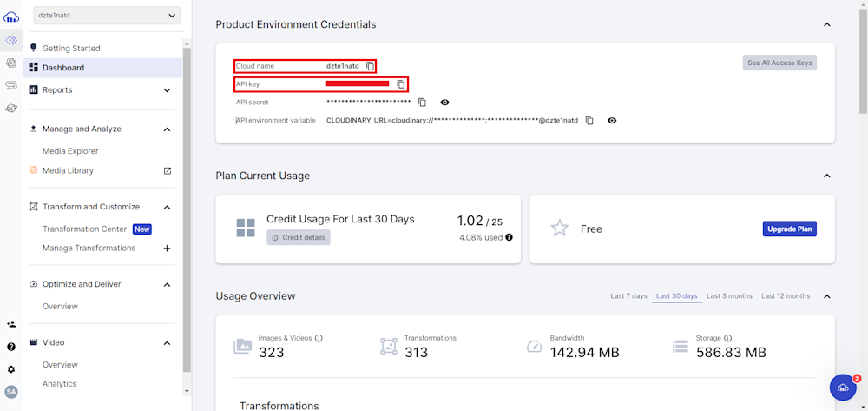Open the planet-shaped icon in left rail

tap(11, 109)
